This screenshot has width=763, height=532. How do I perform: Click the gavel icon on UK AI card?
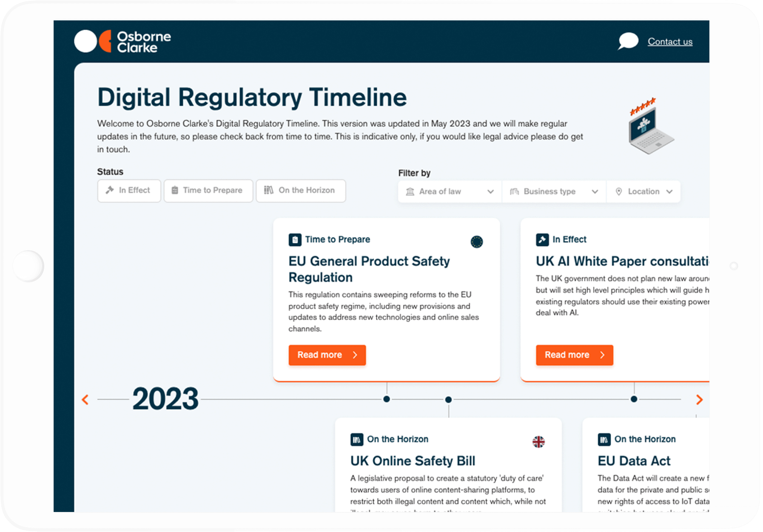pyautogui.click(x=542, y=239)
